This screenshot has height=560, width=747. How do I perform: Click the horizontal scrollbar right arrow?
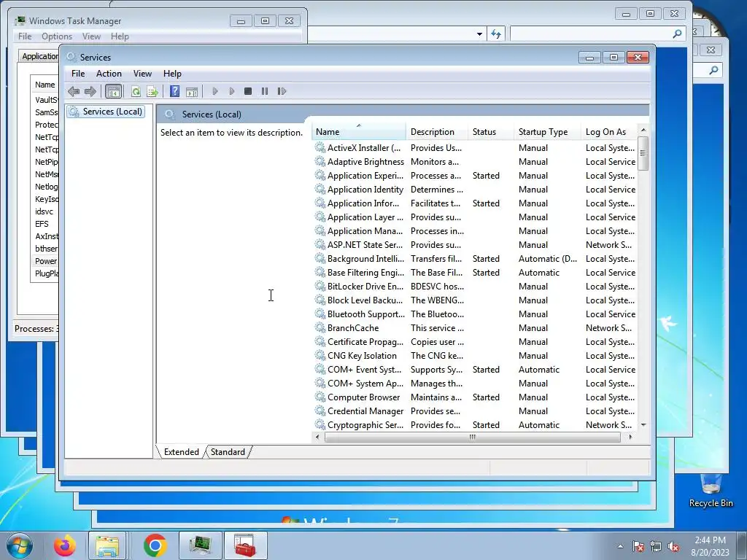pyautogui.click(x=630, y=437)
